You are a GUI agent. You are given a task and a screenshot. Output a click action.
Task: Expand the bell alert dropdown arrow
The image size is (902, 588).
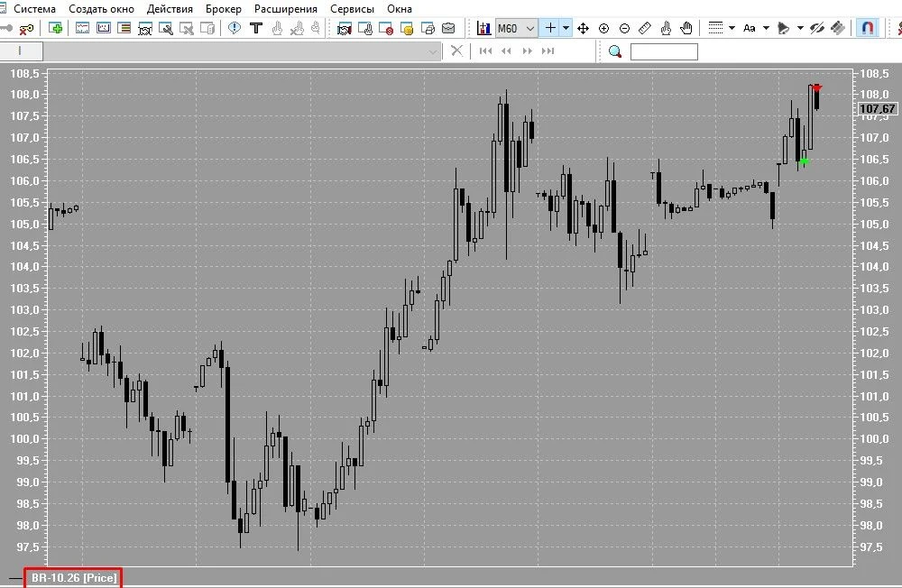click(800, 28)
